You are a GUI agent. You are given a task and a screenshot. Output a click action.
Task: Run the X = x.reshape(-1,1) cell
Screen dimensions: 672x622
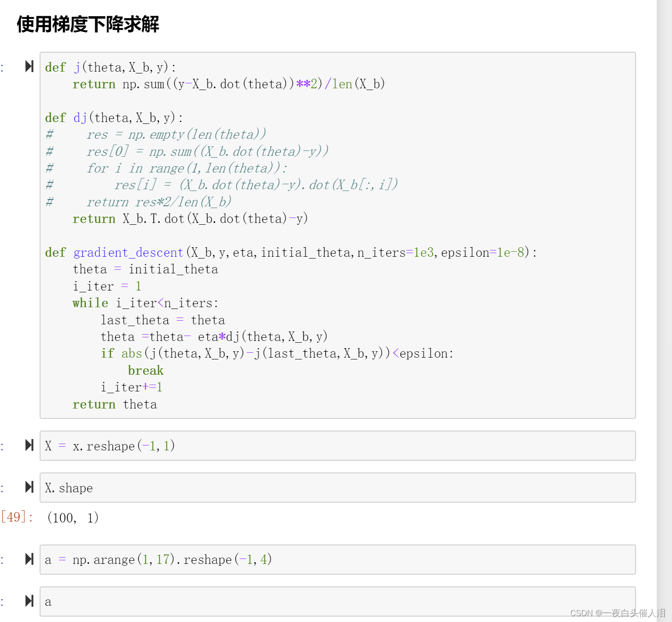coord(29,445)
